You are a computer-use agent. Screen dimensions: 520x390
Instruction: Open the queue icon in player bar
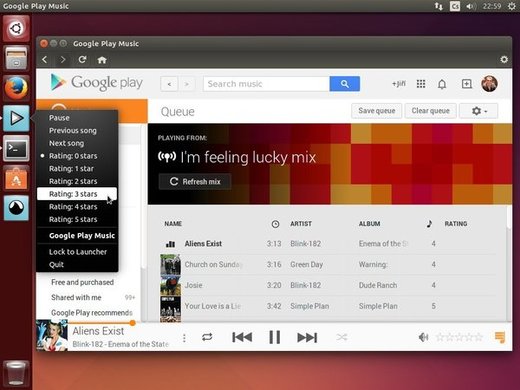(500, 337)
